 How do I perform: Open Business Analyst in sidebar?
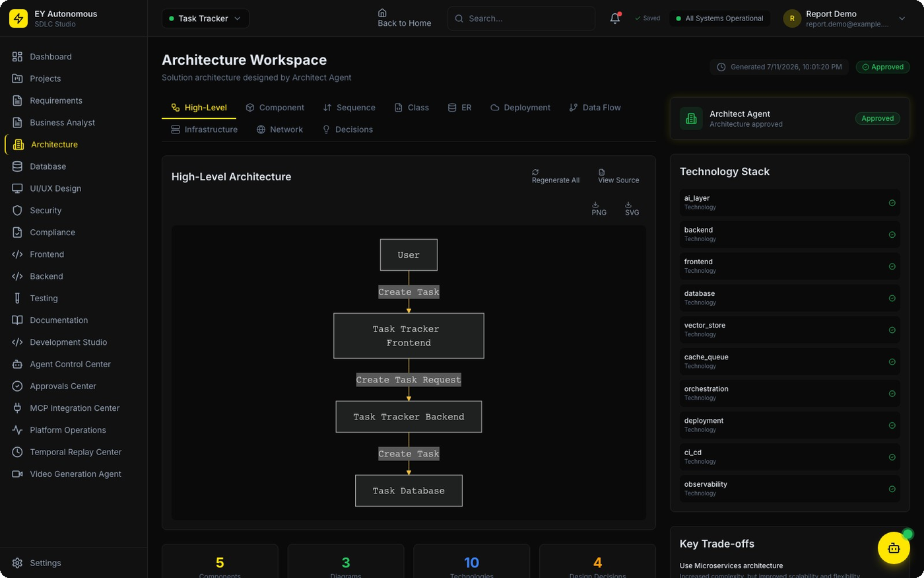point(73,122)
